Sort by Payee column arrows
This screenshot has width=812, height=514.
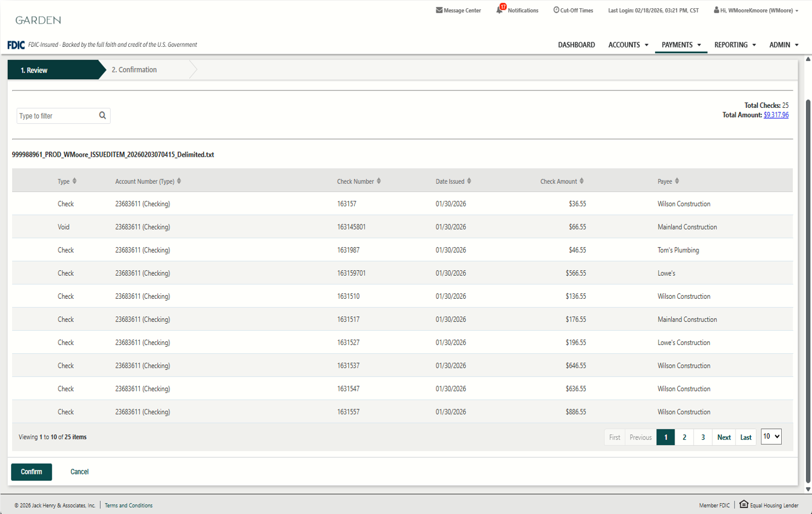[677, 181]
